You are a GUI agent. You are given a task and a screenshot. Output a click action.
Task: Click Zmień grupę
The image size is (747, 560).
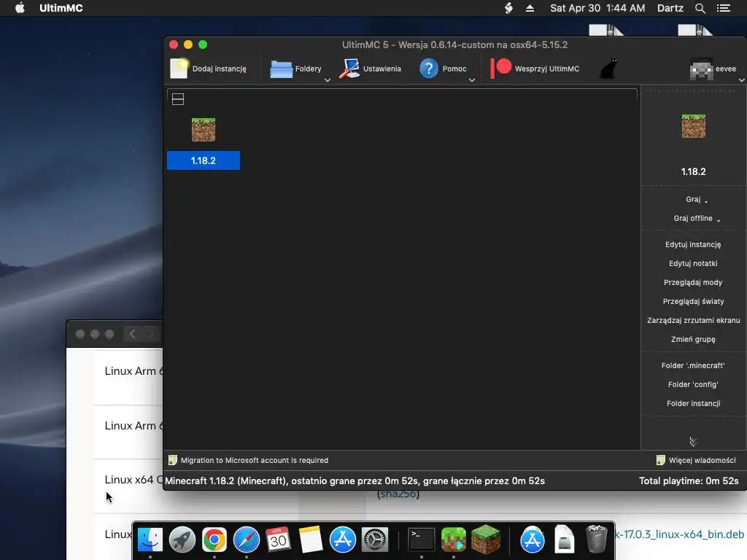click(693, 340)
